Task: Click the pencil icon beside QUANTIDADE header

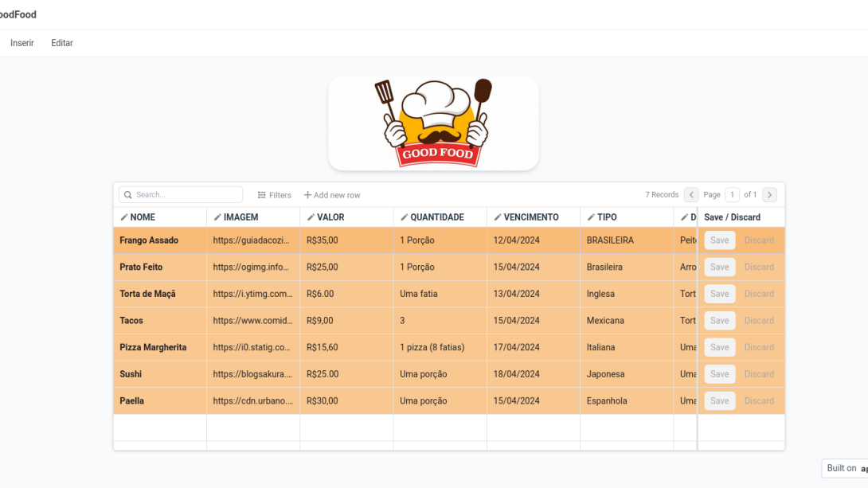Action: point(404,217)
